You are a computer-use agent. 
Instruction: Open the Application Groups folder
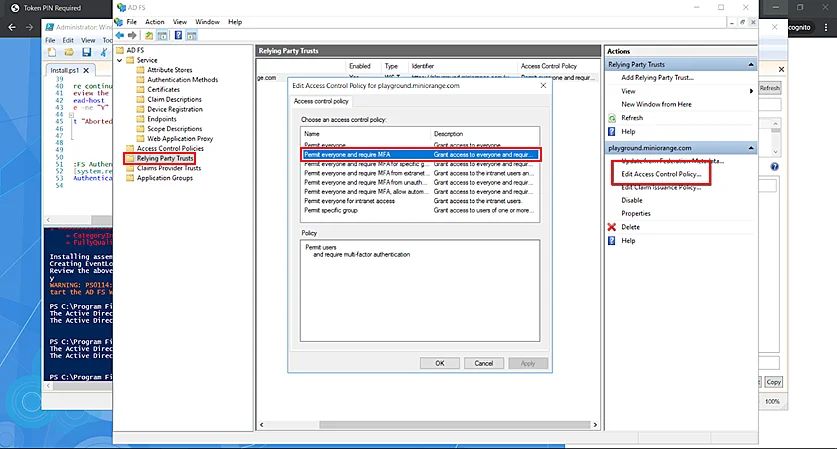(x=165, y=178)
